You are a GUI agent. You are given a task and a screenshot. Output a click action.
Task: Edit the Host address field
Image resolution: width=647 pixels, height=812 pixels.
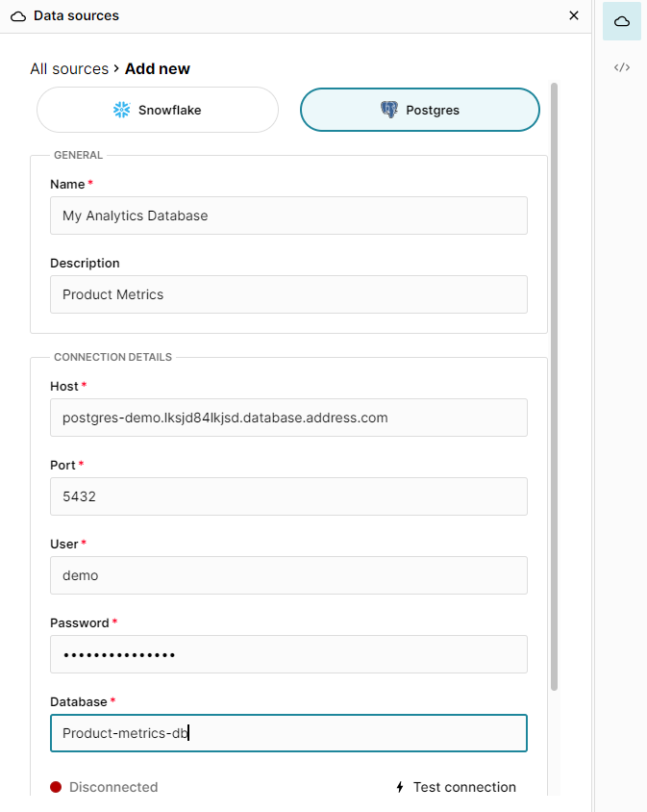(288, 418)
